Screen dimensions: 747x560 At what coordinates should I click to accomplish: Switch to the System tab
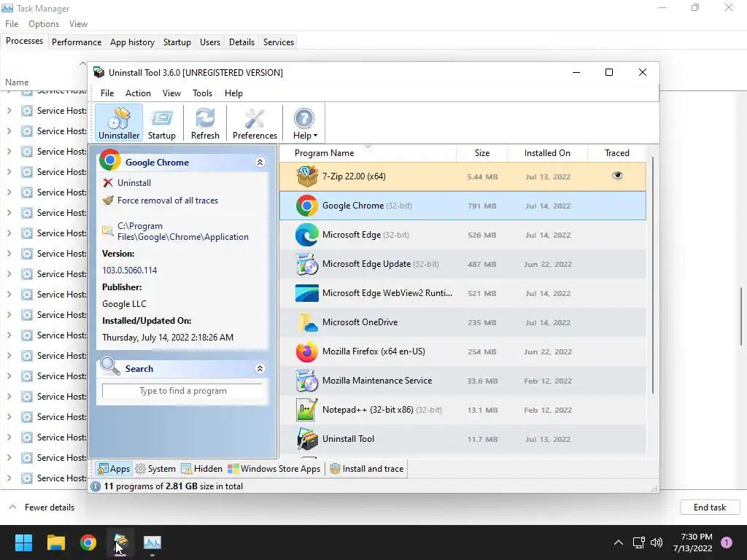(x=156, y=469)
